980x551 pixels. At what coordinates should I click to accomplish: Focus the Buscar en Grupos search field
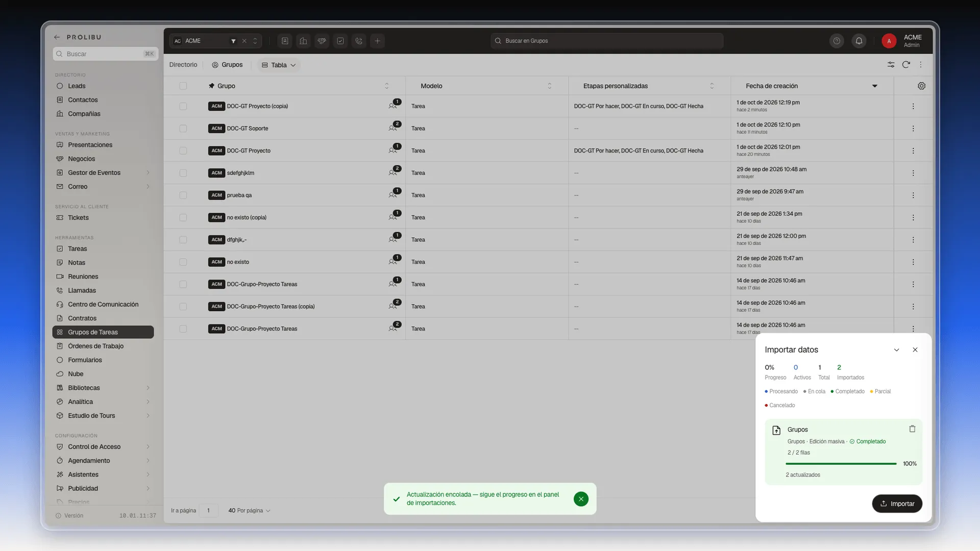pyautogui.click(x=607, y=41)
